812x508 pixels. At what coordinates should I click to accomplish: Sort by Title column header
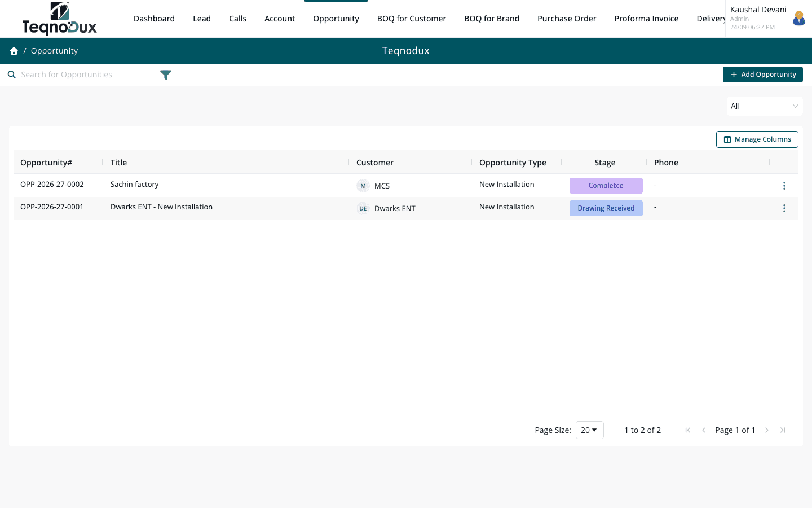118,163
